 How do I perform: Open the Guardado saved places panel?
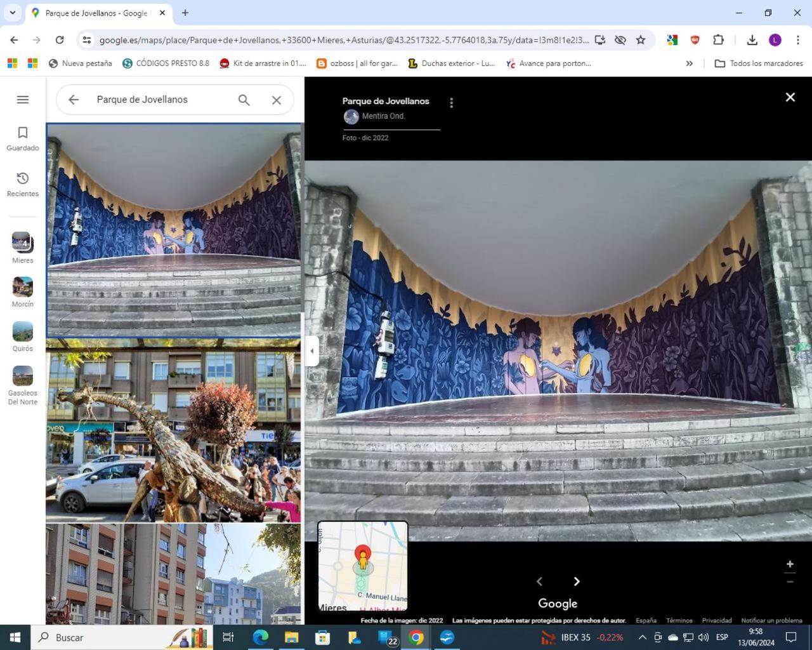click(23, 138)
